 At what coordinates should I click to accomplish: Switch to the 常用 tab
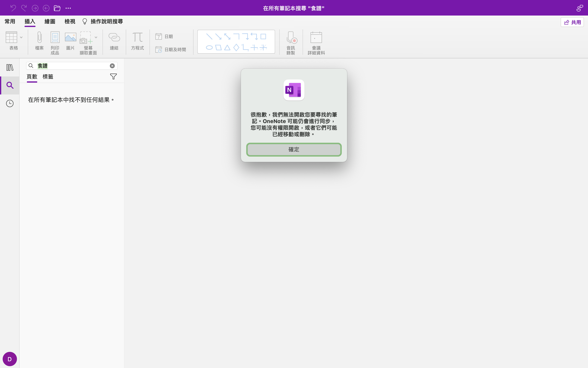10,21
